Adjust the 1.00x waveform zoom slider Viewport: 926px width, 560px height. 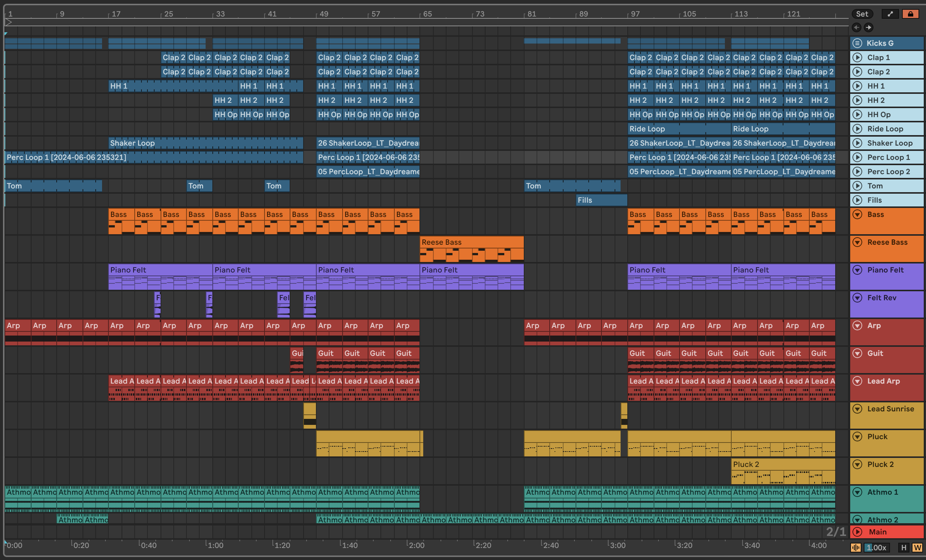coord(876,548)
